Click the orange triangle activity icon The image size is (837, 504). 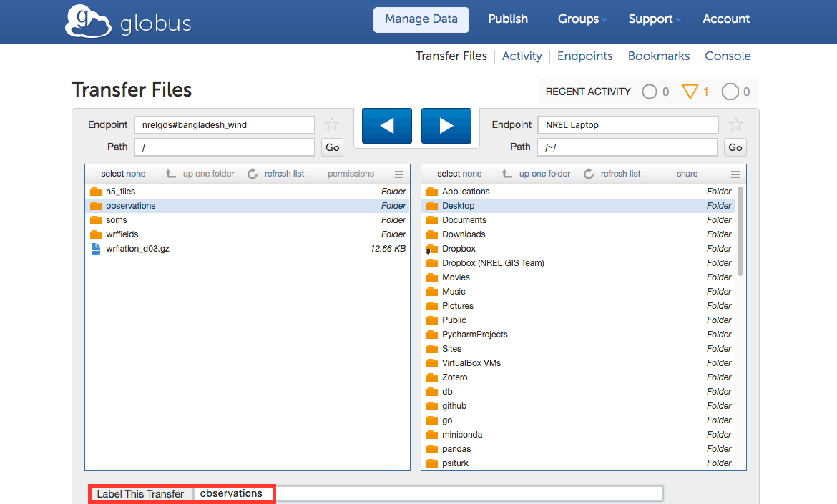pos(690,92)
